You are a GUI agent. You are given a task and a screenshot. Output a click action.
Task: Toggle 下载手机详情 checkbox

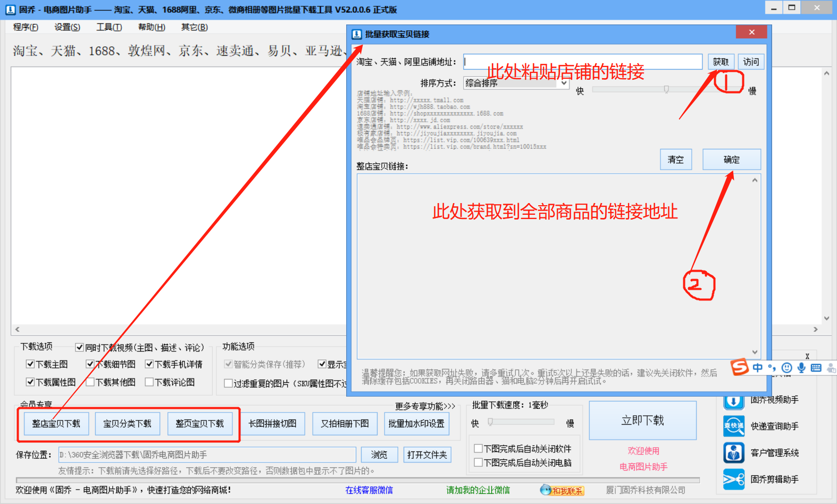click(149, 364)
